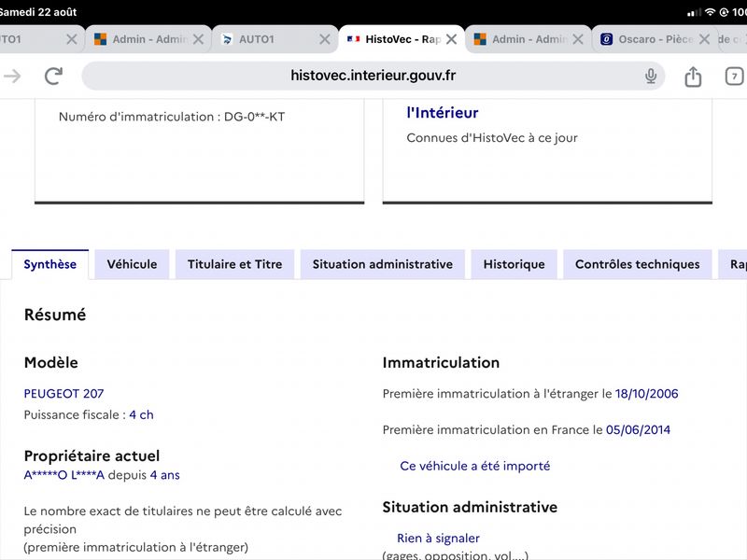The image size is (747, 560).
Task: Click the l'Intérieur heading link
Action: 442,113
